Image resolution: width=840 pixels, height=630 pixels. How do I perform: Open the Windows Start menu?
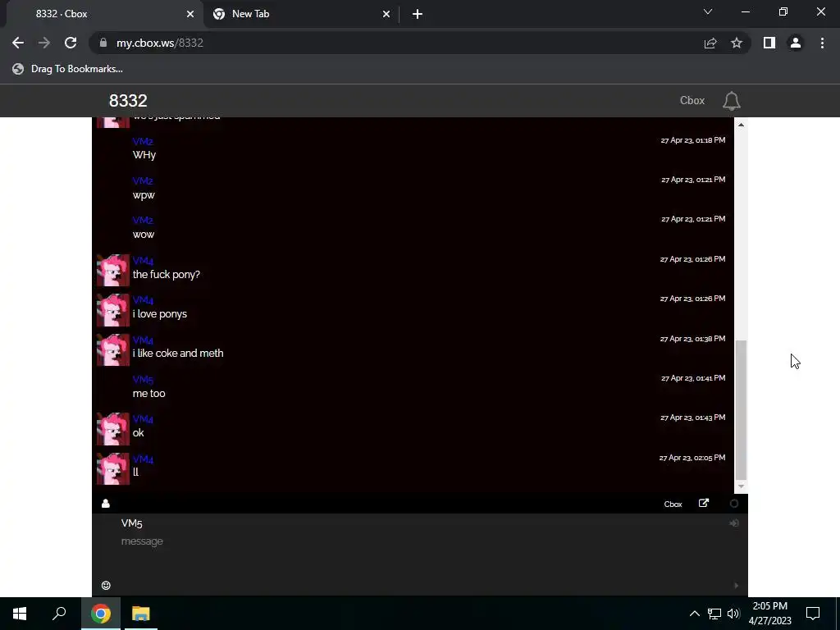click(x=20, y=614)
